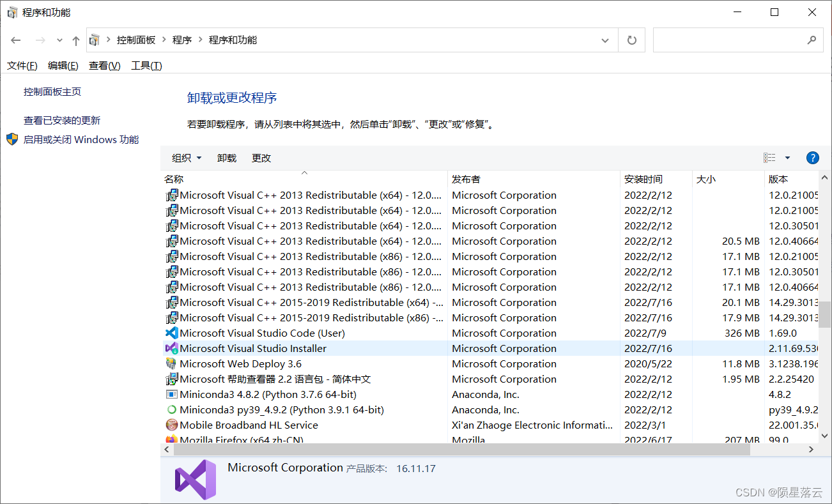Click horizontal scrollbar right arrow
The image size is (832, 504).
(x=812, y=450)
